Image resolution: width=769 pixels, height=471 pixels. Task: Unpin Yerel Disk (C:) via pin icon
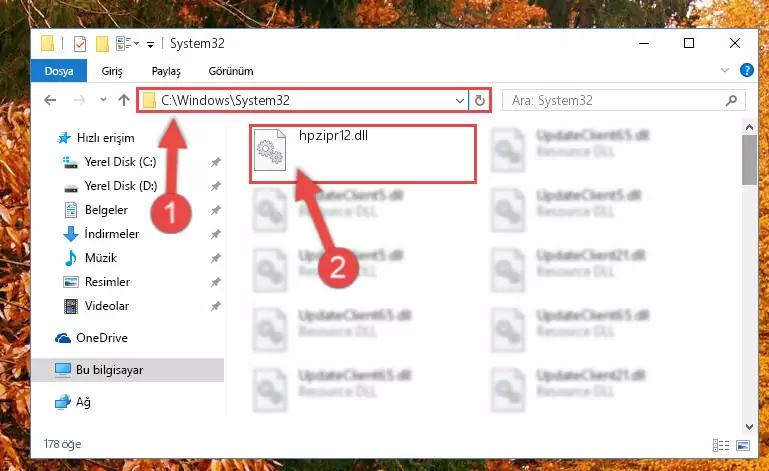(215, 162)
